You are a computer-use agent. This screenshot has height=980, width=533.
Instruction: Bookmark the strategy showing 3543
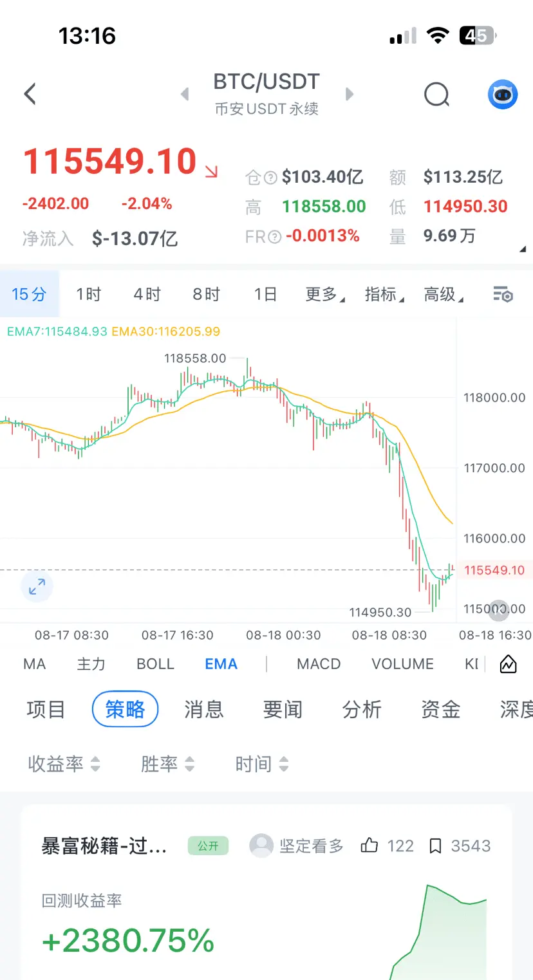[436, 846]
